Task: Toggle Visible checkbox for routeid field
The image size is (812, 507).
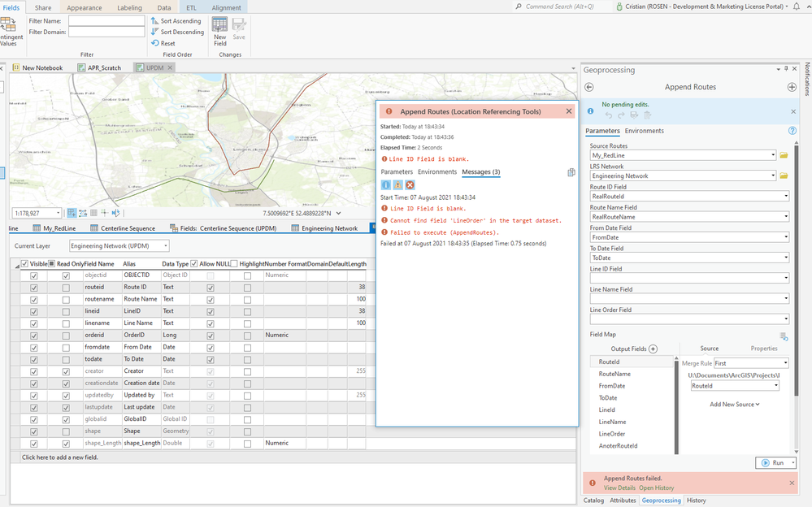Action: coord(33,288)
